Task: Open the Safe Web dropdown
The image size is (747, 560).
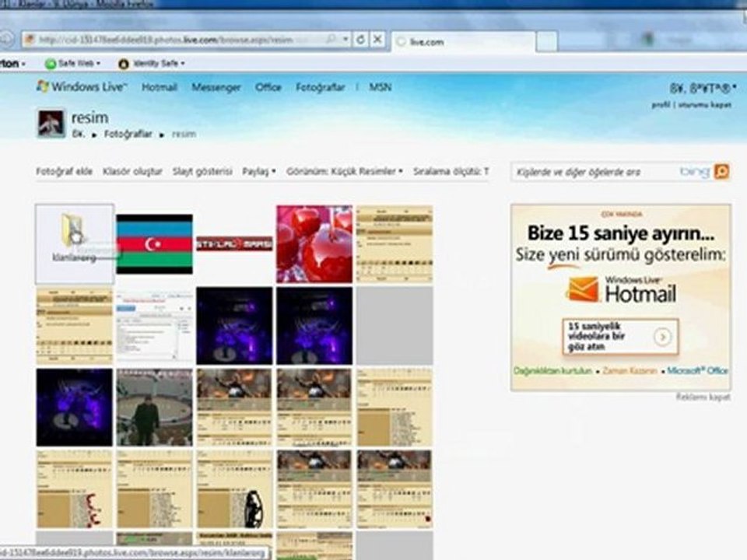Action: 98,63
